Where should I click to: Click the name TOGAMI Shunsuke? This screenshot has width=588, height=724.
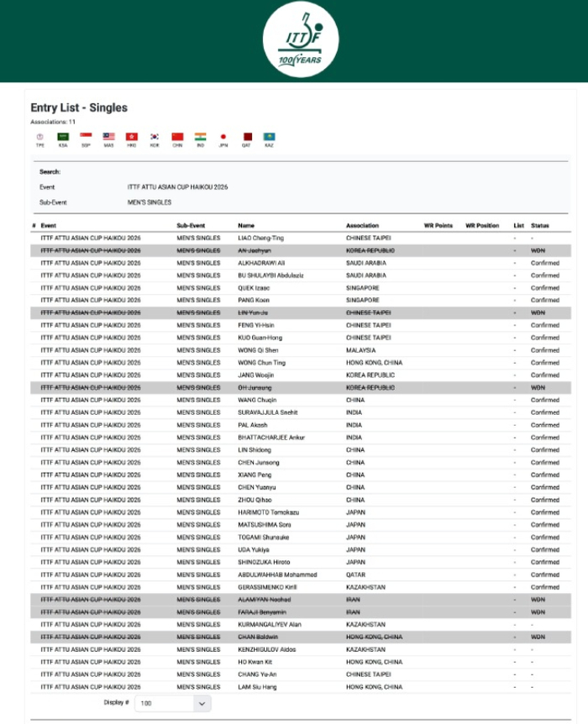(263, 538)
